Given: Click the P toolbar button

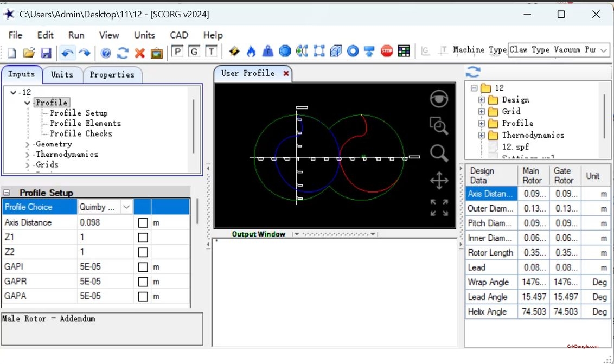Looking at the screenshot, I should pos(177,52).
